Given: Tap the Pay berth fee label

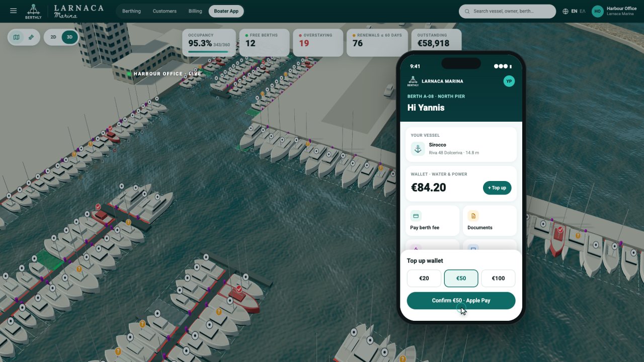Looking at the screenshot, I should pyautogui.click(x=425, y=228).
